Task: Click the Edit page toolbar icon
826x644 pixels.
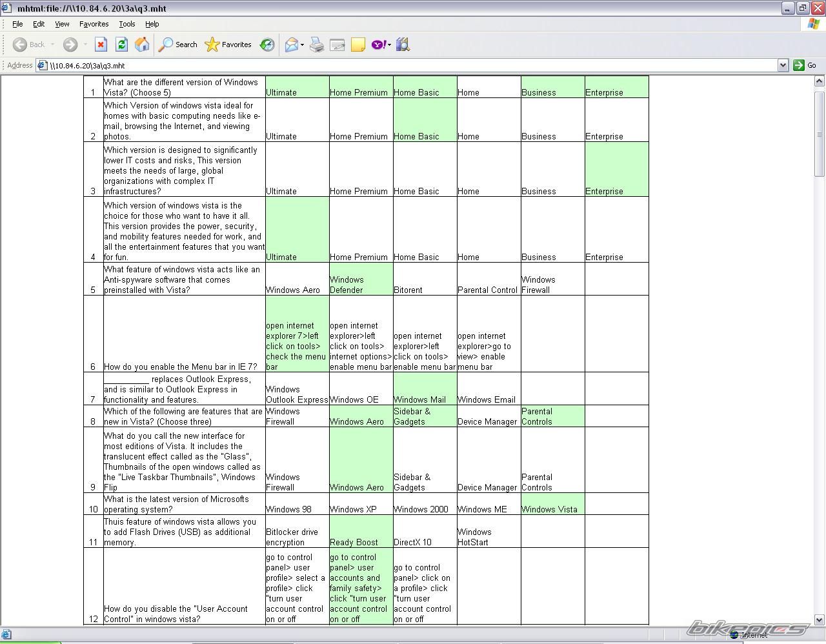Action: click(x=337, y=45)
